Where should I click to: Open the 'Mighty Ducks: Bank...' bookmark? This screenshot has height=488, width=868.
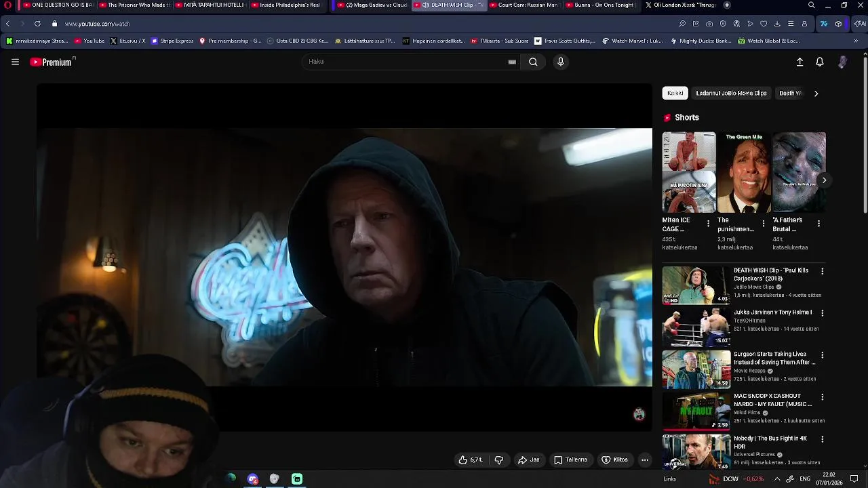pyautogui.click(x=701, y=41)
